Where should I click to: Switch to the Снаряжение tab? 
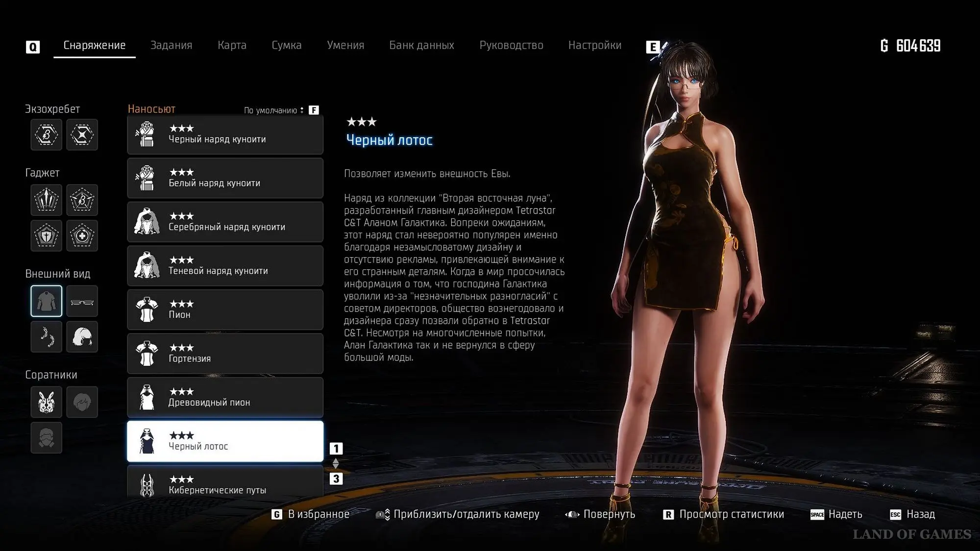pos(95,45)
